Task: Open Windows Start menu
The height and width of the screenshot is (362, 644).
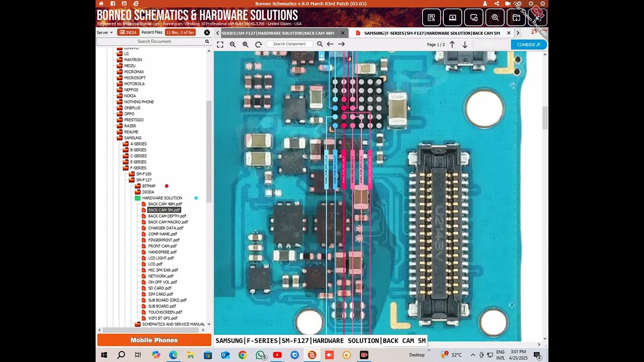Action: coord(104,355)
